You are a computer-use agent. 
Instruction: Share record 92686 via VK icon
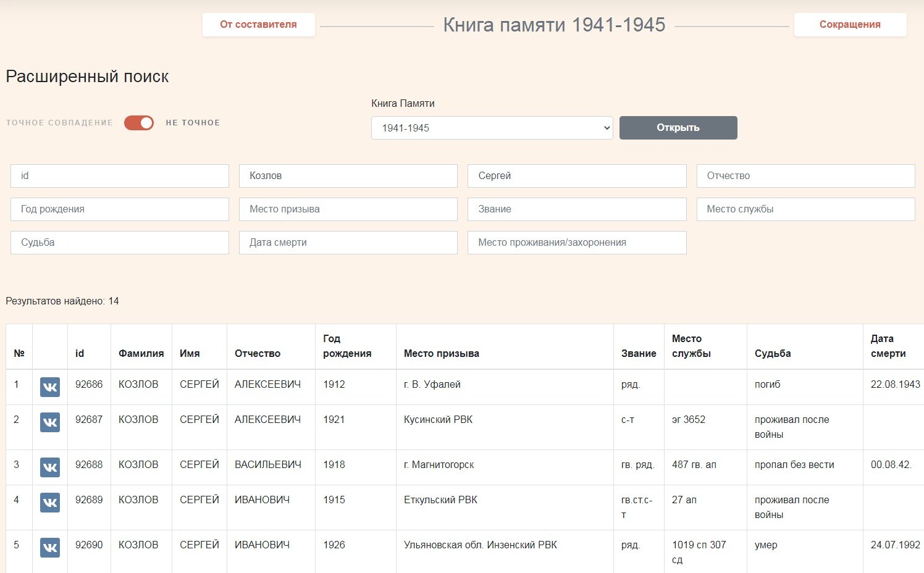(x=50, y=387)
